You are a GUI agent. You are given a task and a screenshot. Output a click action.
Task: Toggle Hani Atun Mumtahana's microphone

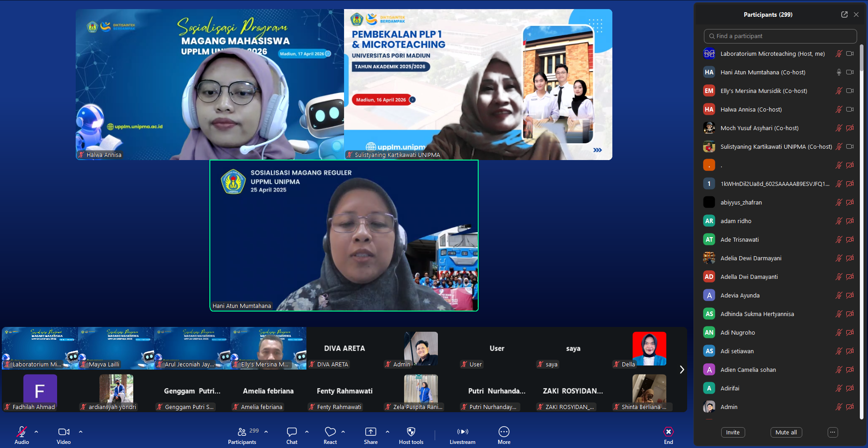pos(839,72)
